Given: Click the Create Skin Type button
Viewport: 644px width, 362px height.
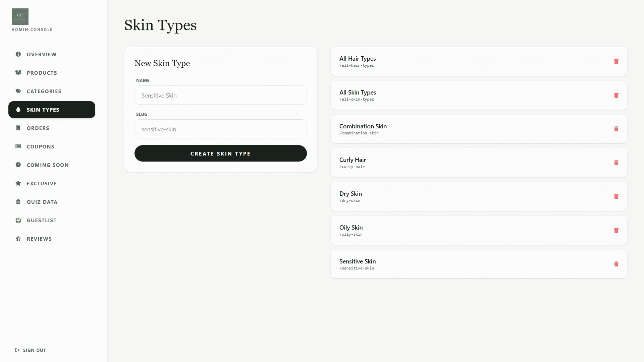Looking at the screenshot, I should pyautogui.click(x=221, y=153).
